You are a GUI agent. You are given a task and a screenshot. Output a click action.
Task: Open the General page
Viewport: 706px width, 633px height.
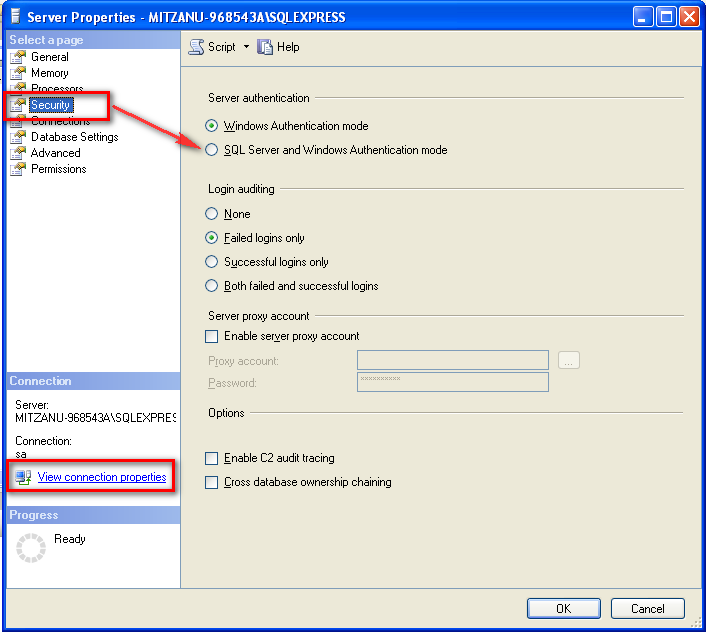[50, 57]
